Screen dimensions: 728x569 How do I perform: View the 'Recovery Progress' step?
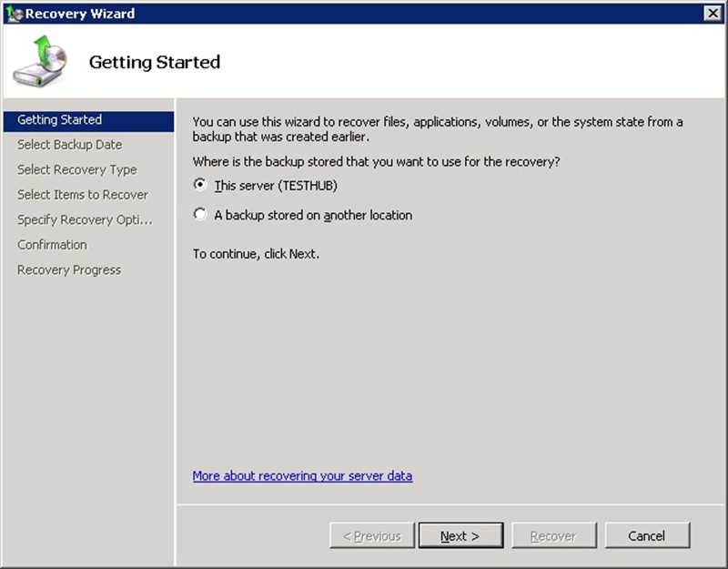[69, 270]
